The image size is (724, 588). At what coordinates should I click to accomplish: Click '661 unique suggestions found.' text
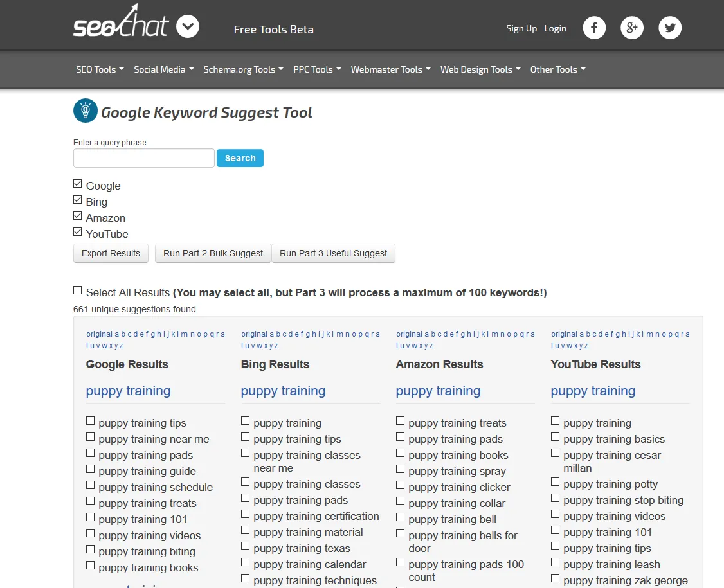coord(136,309)
